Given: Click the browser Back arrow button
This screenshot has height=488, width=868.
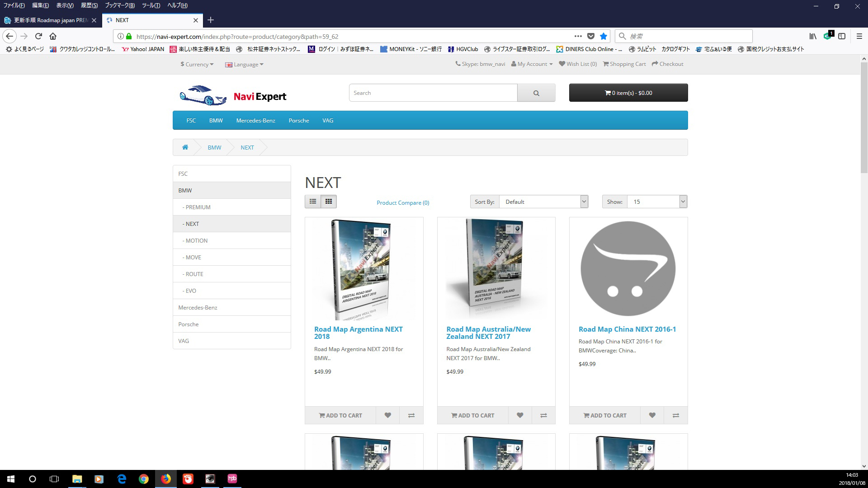Looking at the screenshot, I should point(9,36).
